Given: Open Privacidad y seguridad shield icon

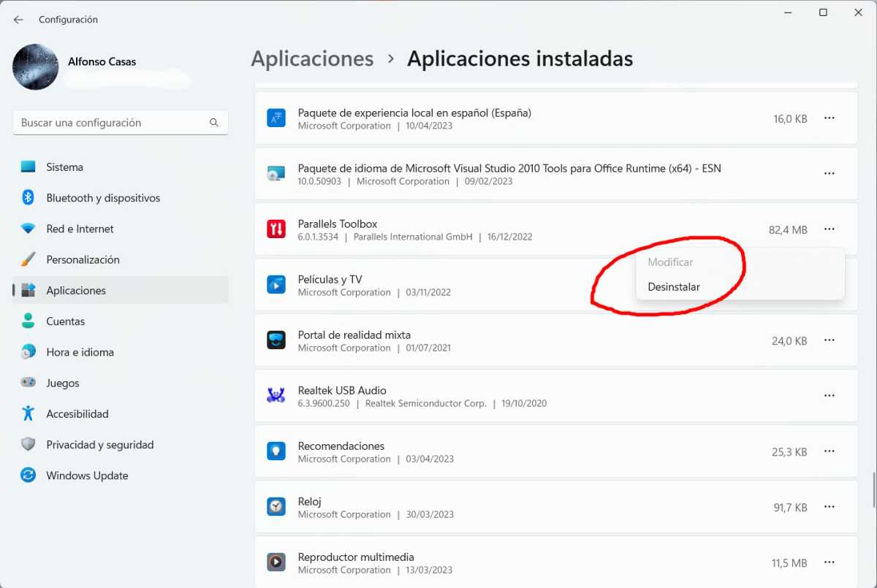Looking at the screenshot, I should pyautogui.click(x=29, y=444).
